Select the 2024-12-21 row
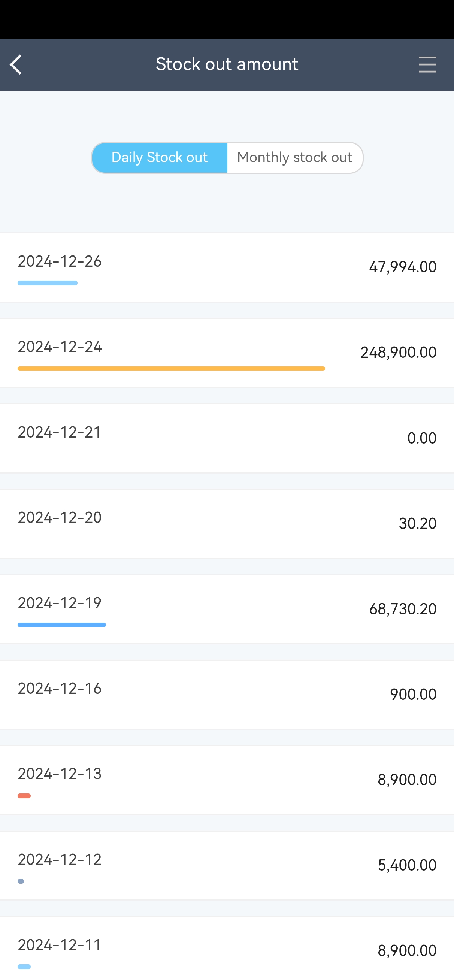 (x=227, y=438)
